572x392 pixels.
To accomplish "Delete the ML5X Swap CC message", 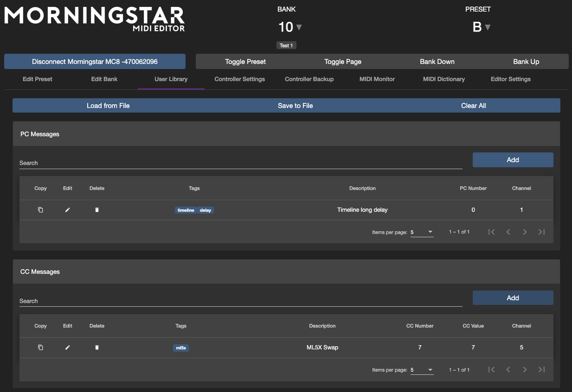I will (x=97, y=348).
